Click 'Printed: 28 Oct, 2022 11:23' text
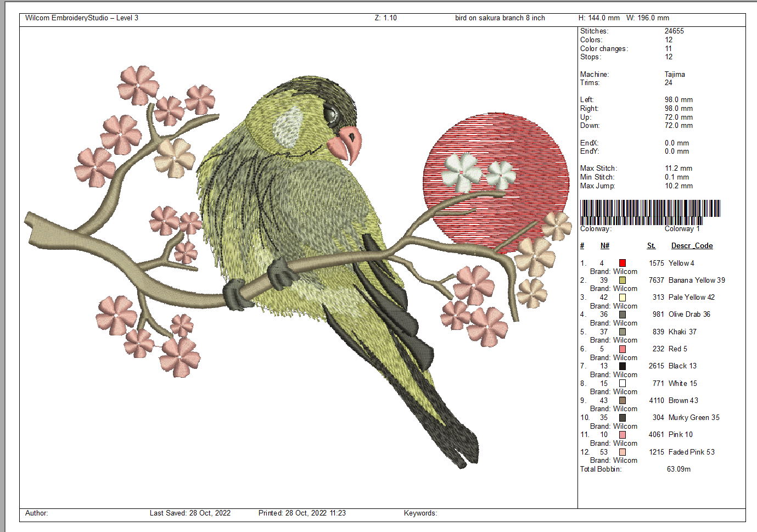Viewport: 757px width, 532px height. point(302,513)
